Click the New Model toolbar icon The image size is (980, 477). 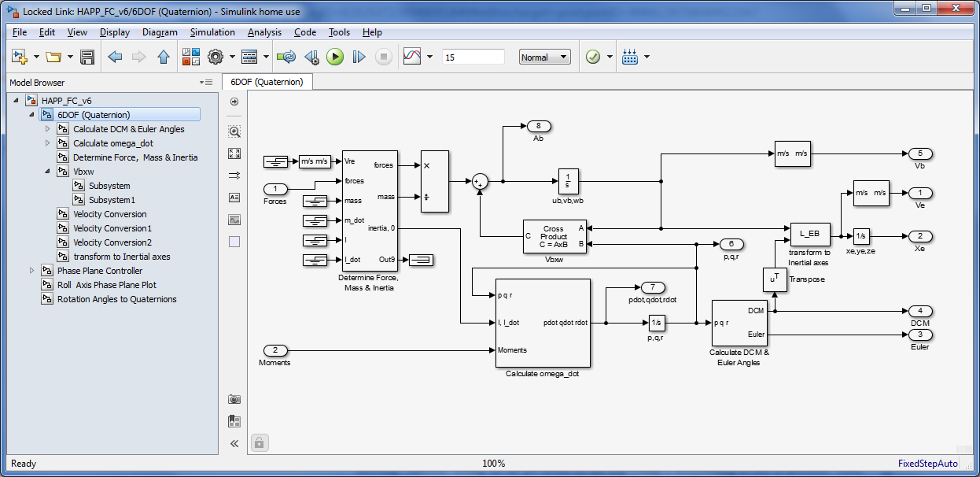coord(20,57)
